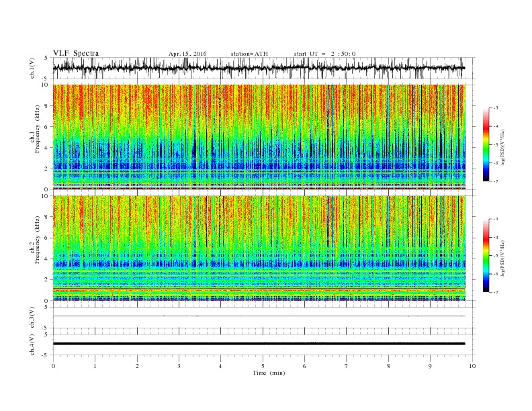
Task: Click the "VLF Spectra" plot title
Action: [x=76, y=53]
